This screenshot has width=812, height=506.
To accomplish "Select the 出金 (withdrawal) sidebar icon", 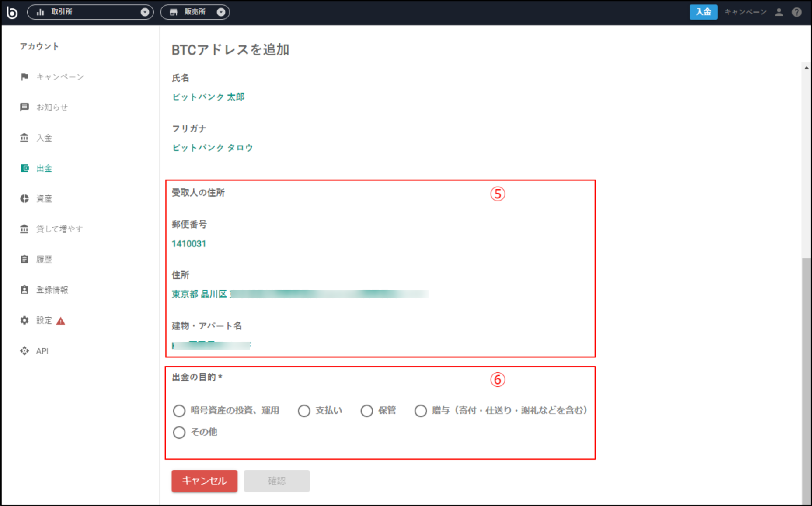I will tap(25, 168).
